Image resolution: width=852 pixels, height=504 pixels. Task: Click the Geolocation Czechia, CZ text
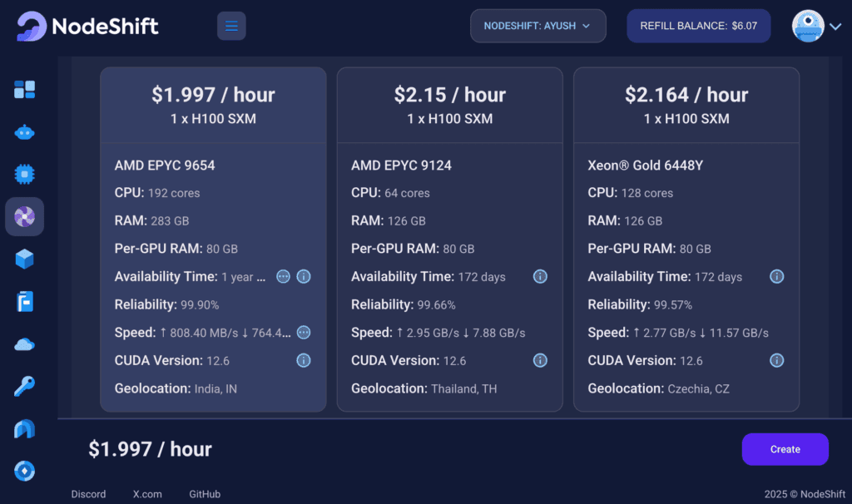coord(659,388)
